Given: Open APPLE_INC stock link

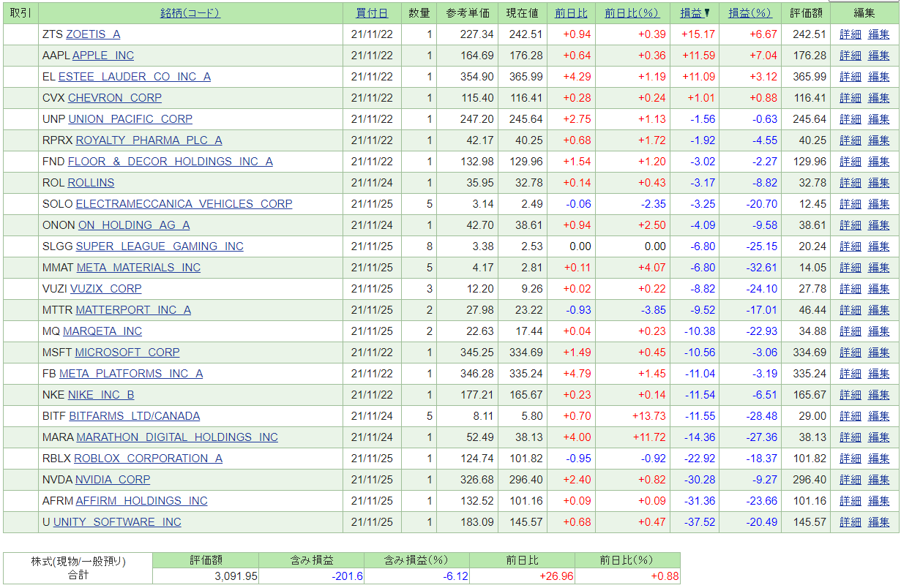Looking at the screenshot, I should click(x=103, y=56).
